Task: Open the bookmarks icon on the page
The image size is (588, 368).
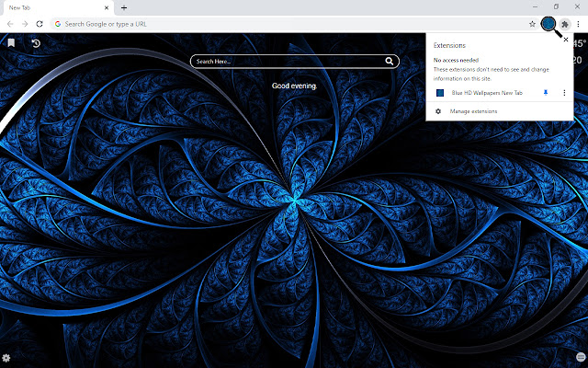Action: (x=11, y=43)
